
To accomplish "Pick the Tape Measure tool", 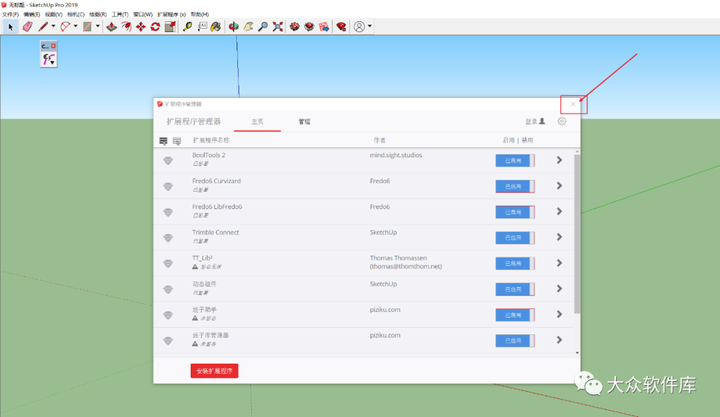I will (187, 27).
